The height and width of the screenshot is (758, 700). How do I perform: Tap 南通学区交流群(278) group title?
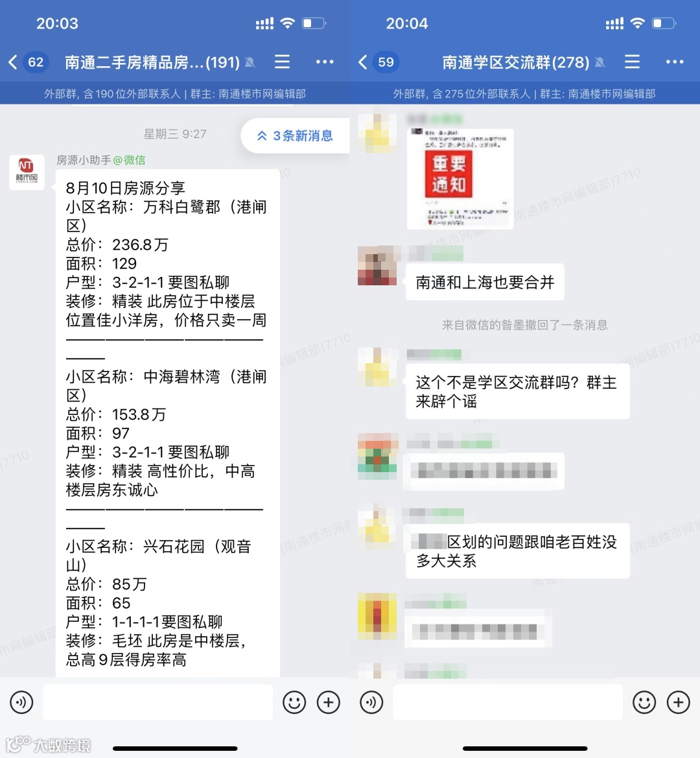coord(515,62)
